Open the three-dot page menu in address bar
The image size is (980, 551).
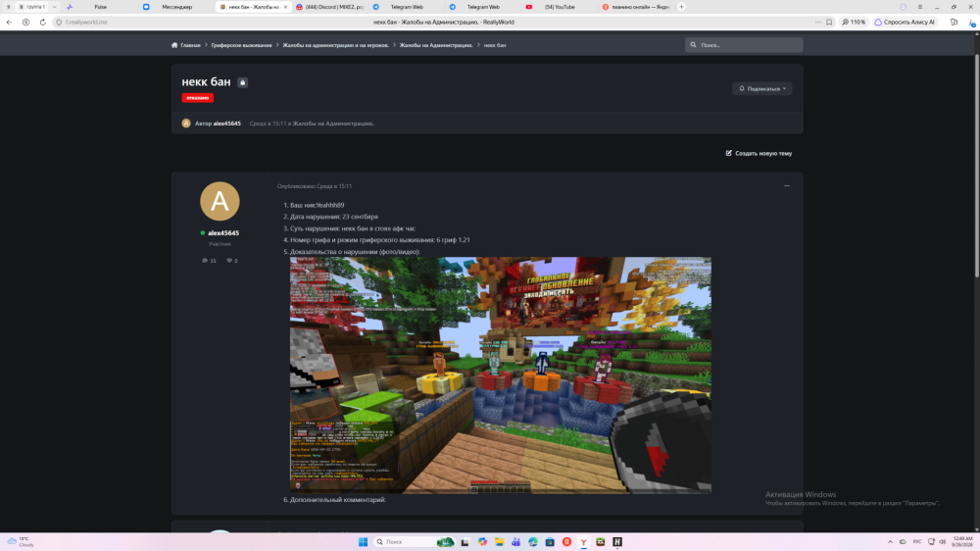[818, 22]
